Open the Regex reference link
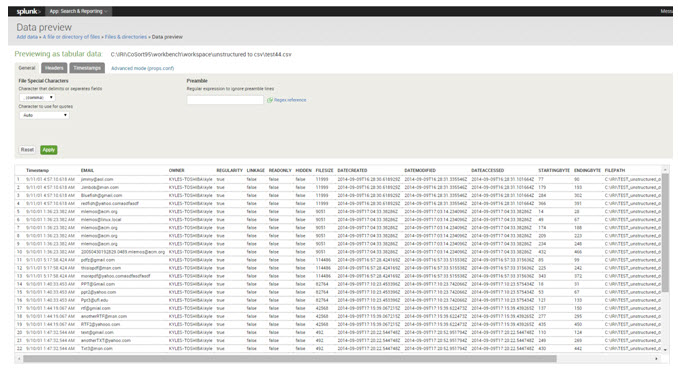The height and width of the screenshot is (376, 678). tap(290, 100)
